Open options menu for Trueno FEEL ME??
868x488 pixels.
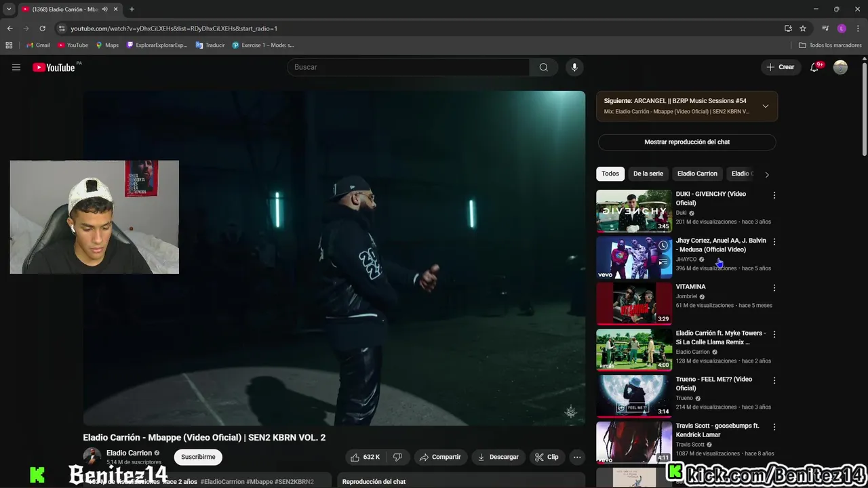(774, 380)
